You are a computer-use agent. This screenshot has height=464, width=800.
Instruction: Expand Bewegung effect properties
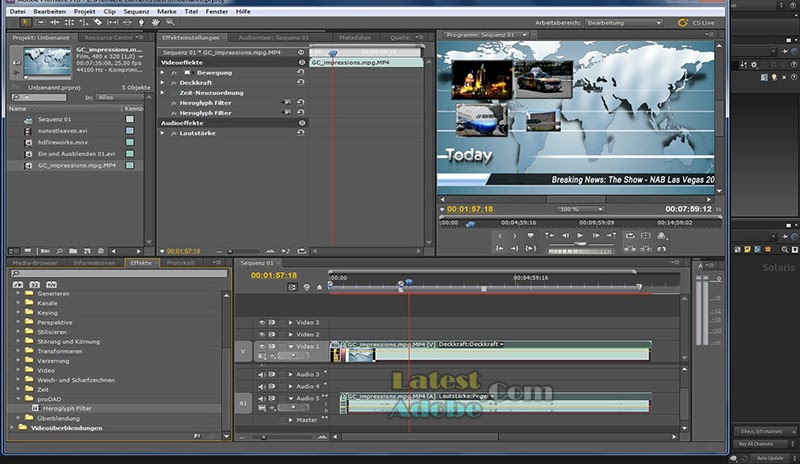[163, 73]
